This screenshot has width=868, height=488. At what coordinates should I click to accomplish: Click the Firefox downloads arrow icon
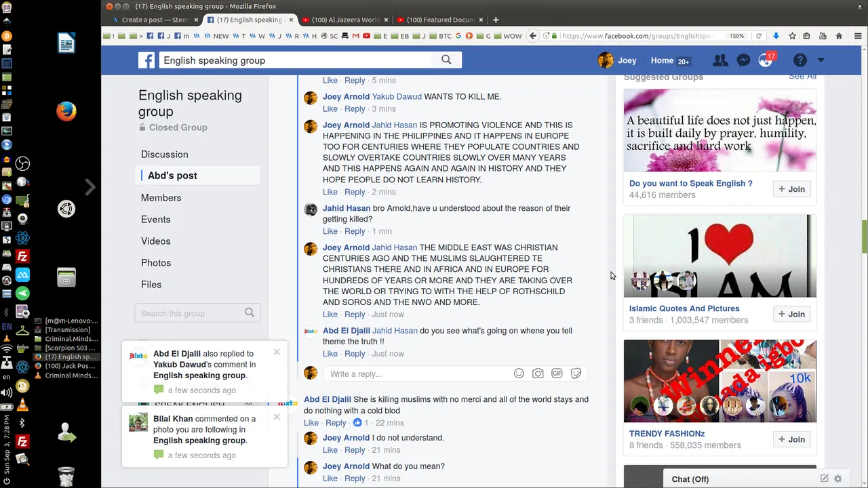(776, 36)
